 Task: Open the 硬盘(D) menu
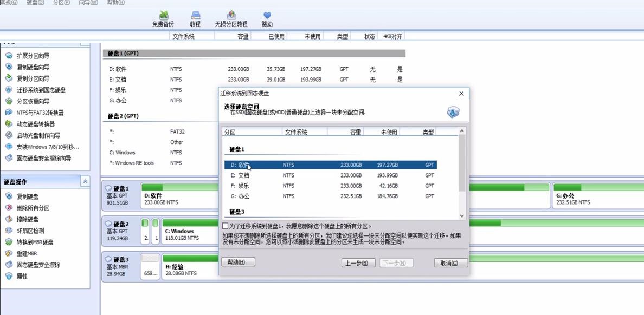pos(35,3)
